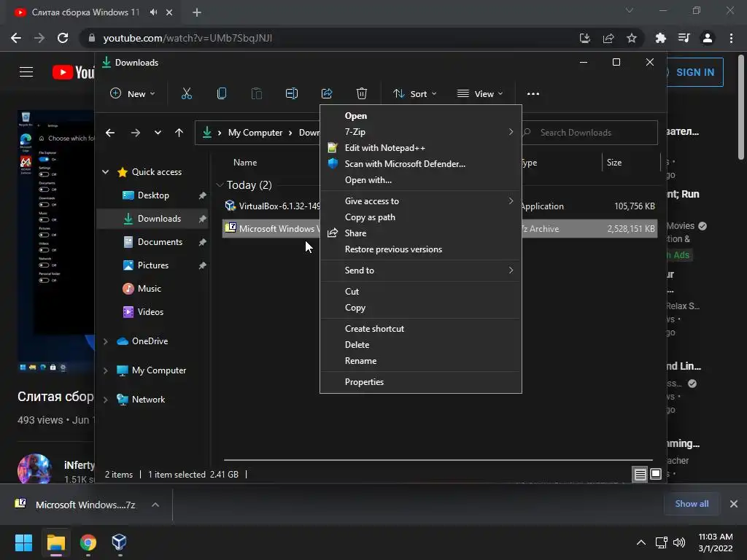This screenshot has width=747, height=560.
Task: Open the See more three-dots menu
Action: click(x=533, y=94)
